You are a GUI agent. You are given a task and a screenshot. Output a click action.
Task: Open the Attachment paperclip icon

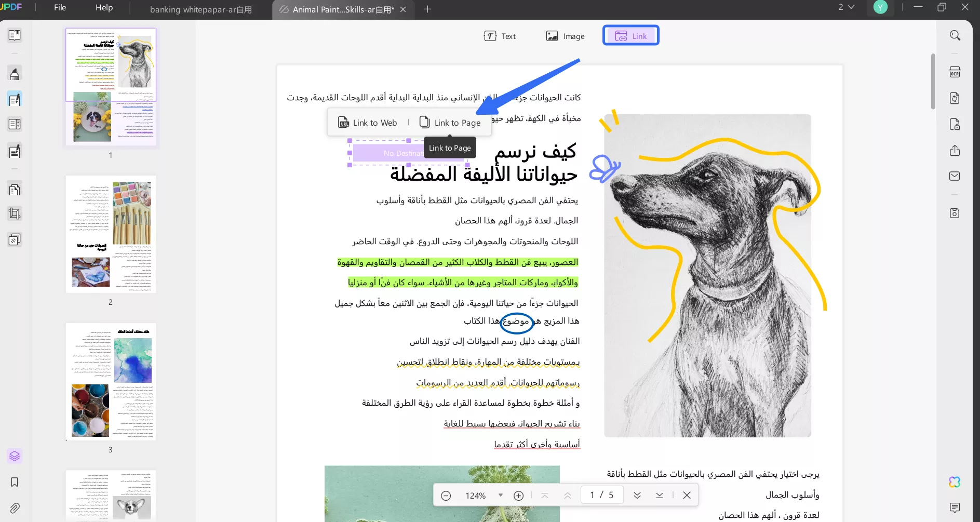click(x=15, y=508)
